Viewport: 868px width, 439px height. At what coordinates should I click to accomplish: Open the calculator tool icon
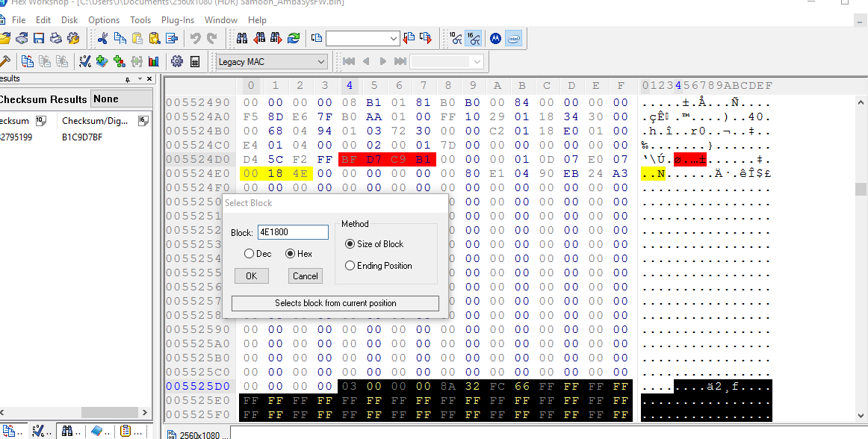[x=195, y=61]
